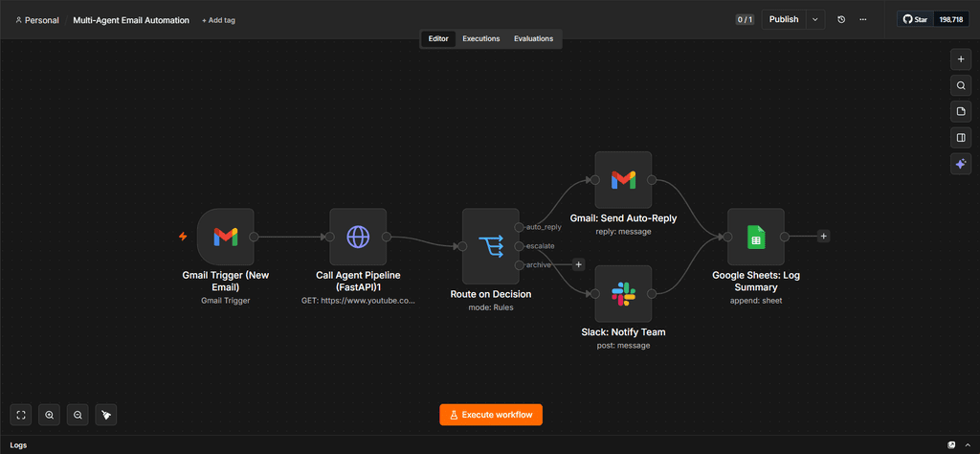Expand the Publish dropdown arrow
The width and height of the screenshot is (980, 454).
tap(815, 19)
